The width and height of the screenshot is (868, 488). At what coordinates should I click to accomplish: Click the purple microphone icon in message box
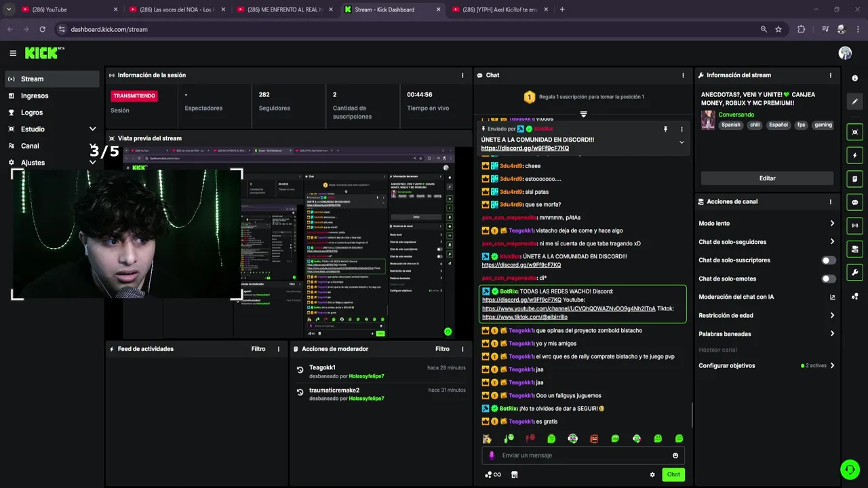coord(492,455)
